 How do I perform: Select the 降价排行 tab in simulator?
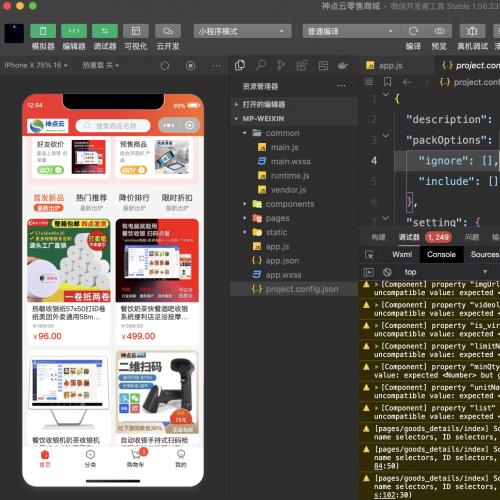[134, 198]
